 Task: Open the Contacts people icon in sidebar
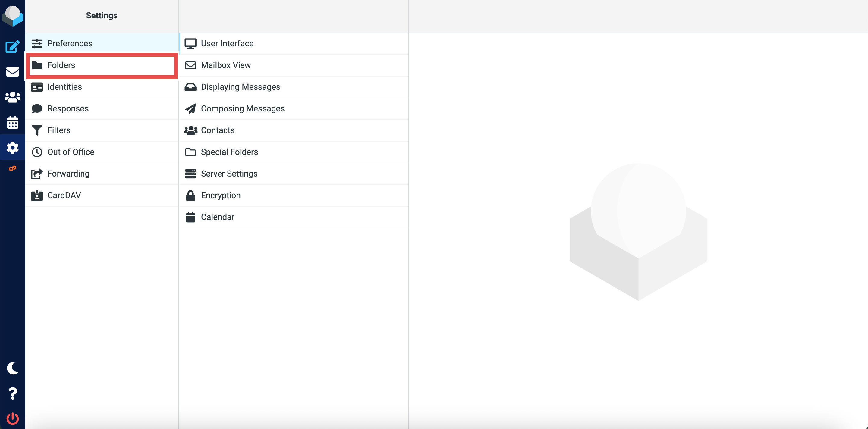pos(12,97)
